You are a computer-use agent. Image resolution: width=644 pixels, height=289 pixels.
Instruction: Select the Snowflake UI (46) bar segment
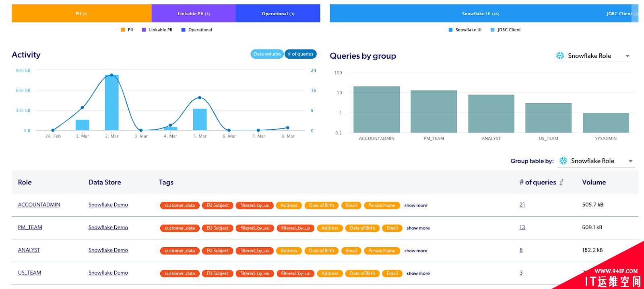[481, 13]
